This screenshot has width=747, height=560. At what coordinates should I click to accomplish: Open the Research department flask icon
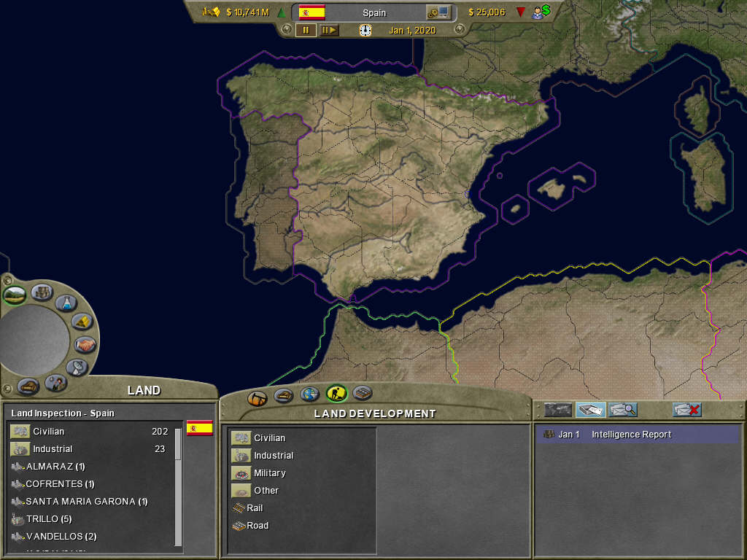coord(66,303)
